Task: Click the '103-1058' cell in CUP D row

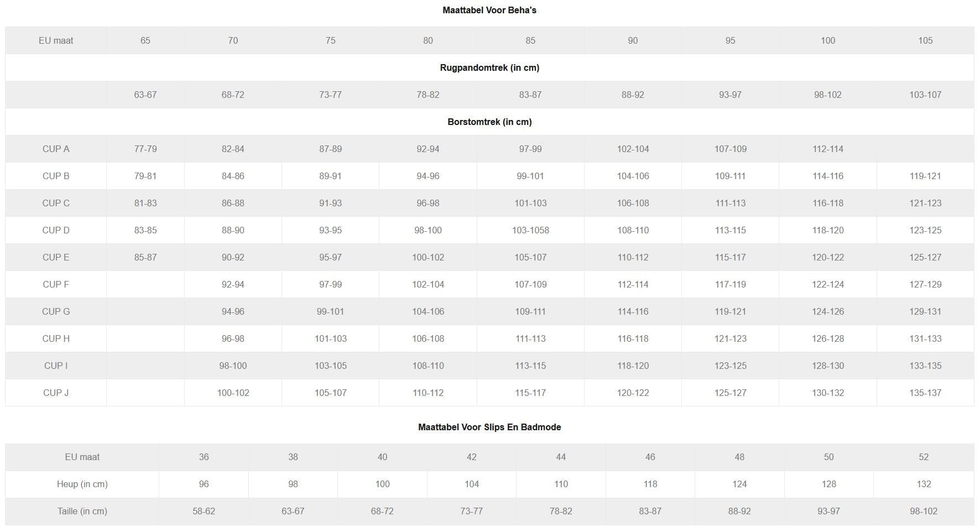Action: (x=530, y=230)
